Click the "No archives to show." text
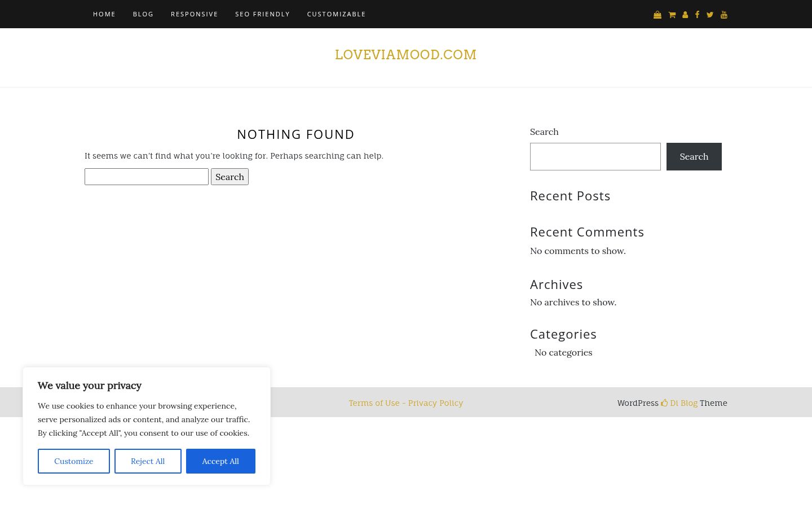Viewport: 812px width, 508px height. [x=573, y=302]
